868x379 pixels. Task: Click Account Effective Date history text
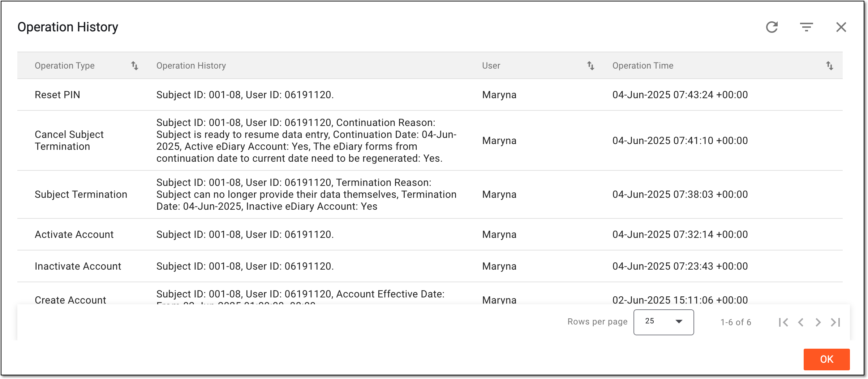coord(300,297)
